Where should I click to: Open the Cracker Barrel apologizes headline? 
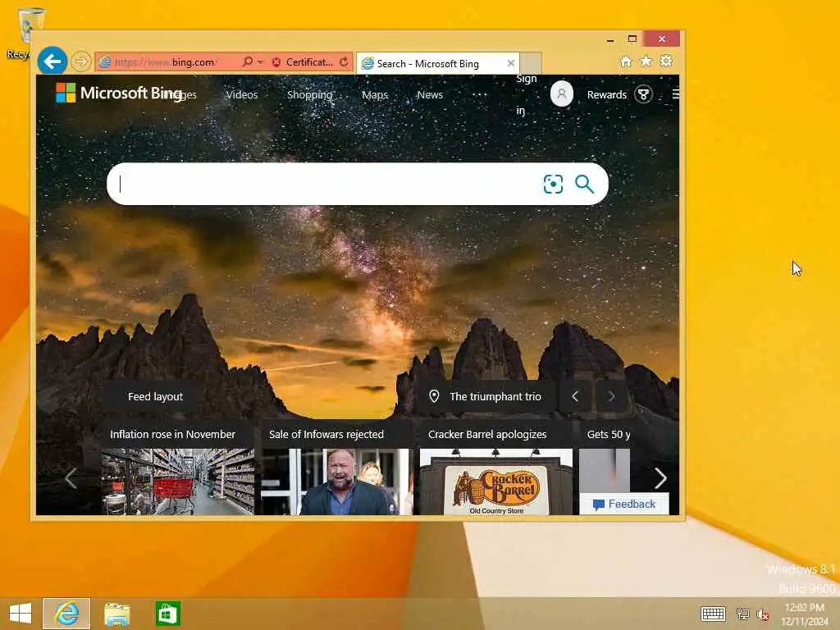pos(487,435)
